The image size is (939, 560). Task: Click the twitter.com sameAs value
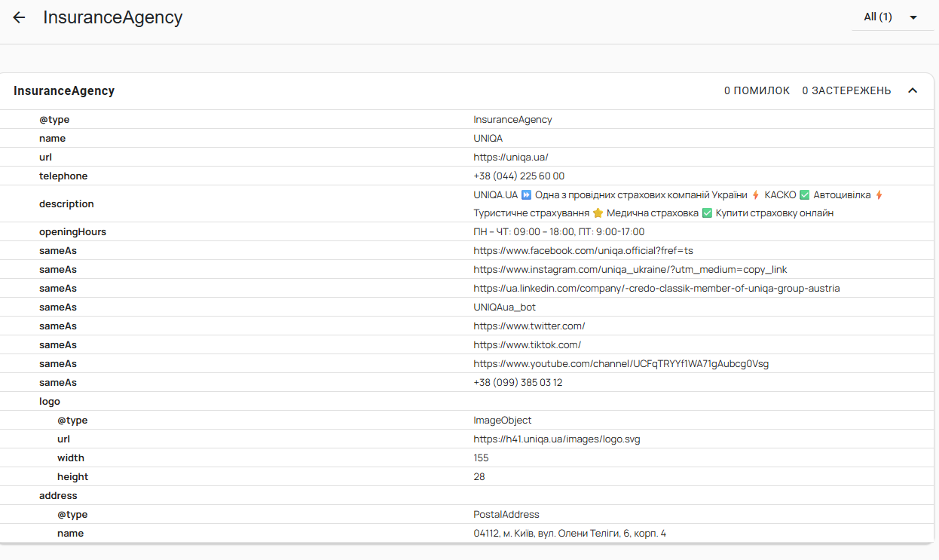click(530, 326)
